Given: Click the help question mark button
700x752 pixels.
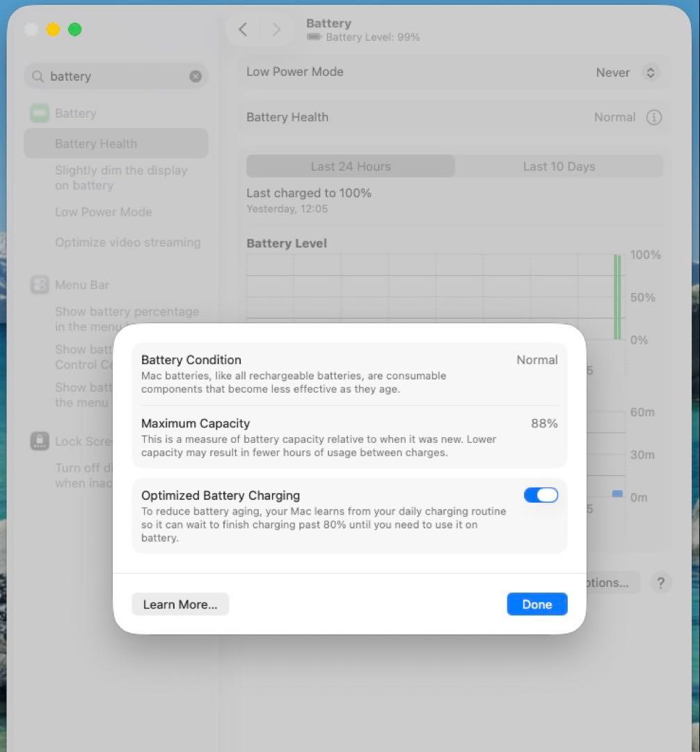Looking at the screenshot, I should (660, 583).
